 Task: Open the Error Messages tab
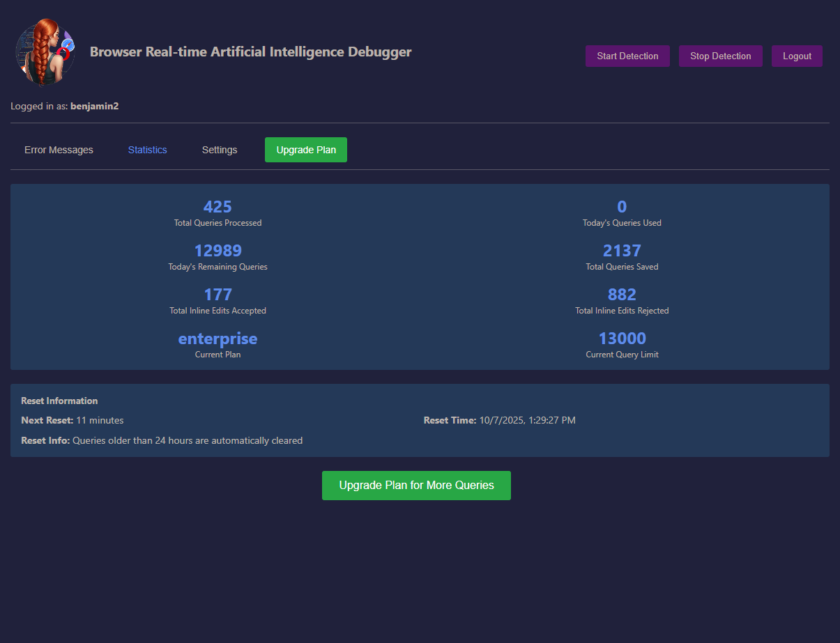point(59,150)
